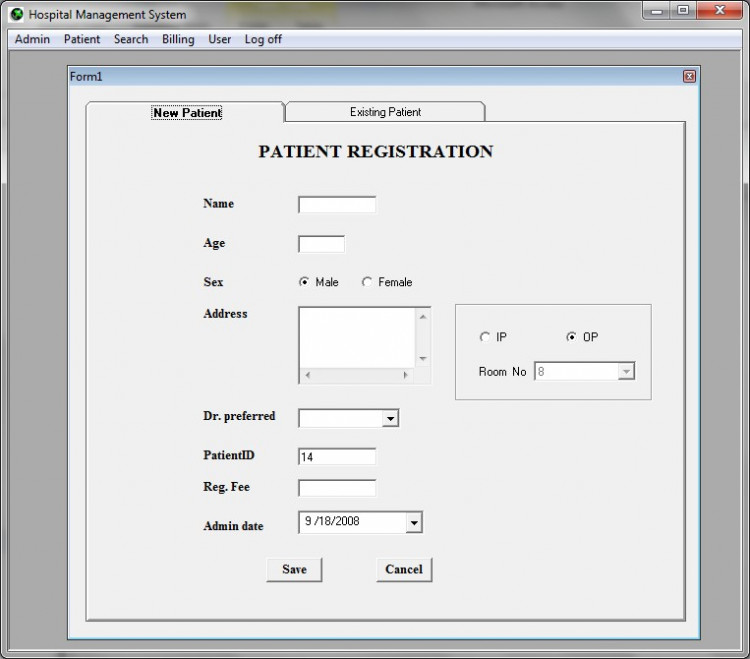Maximize the Hospital Management System window
The image size is (750, 659).
tap(683, 11)
